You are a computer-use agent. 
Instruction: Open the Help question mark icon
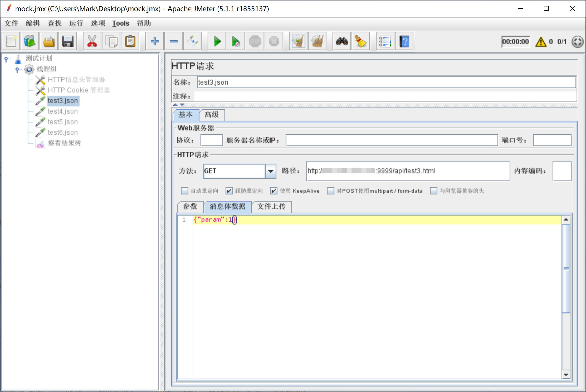[x=404, y=41]
